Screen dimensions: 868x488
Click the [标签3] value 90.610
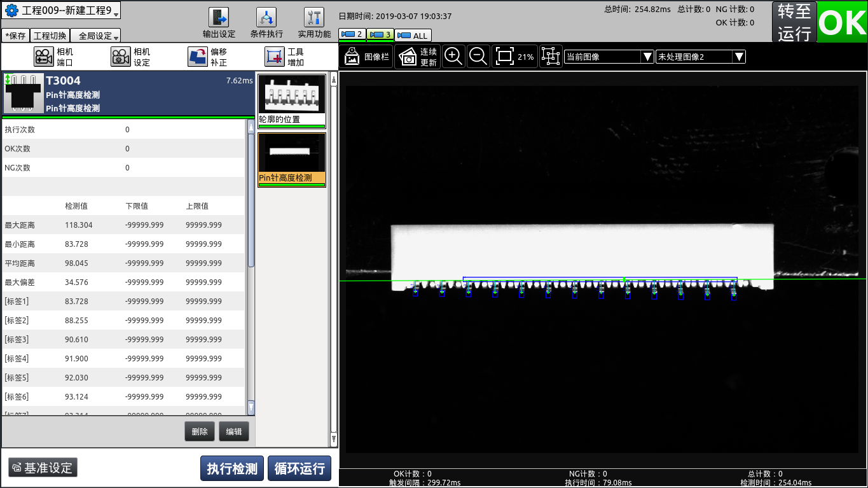(77, 340)
